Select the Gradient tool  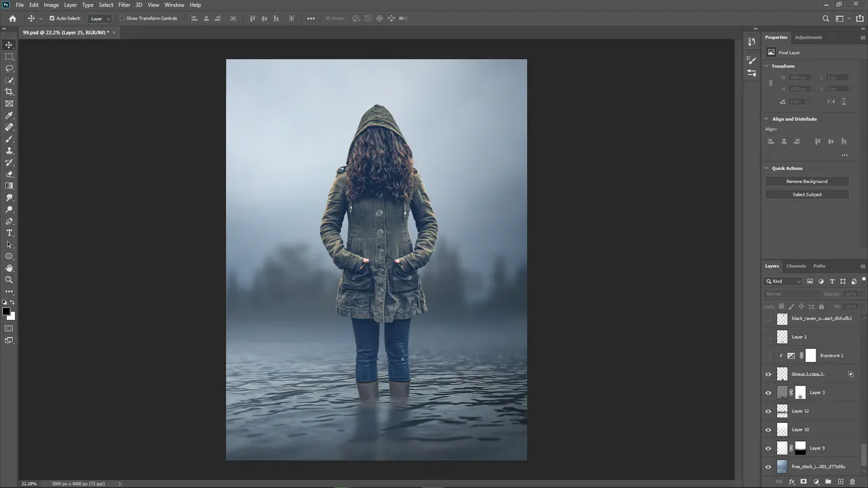[x=9, y=186]
